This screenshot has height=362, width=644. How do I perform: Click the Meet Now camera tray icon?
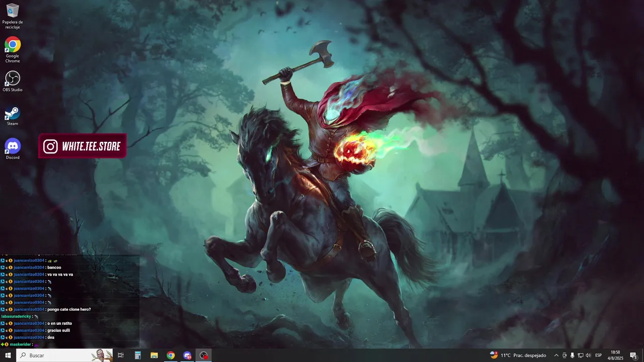pos(565,355)
